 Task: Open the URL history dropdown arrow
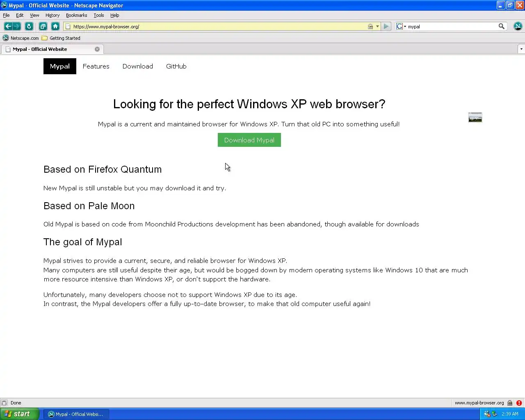click(x=377, y=26)
